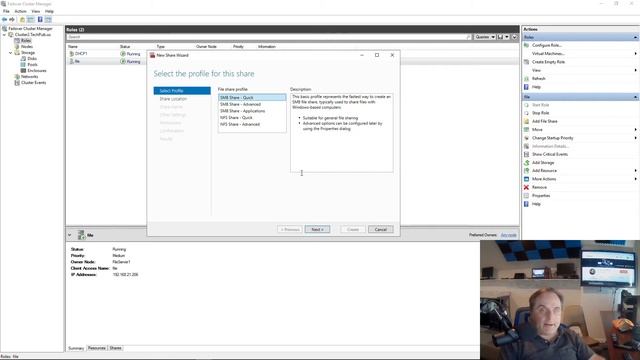Collapse the Roles section in Actions pane
Viewport: 640px width, 360px height.
(x=636, y=37)
